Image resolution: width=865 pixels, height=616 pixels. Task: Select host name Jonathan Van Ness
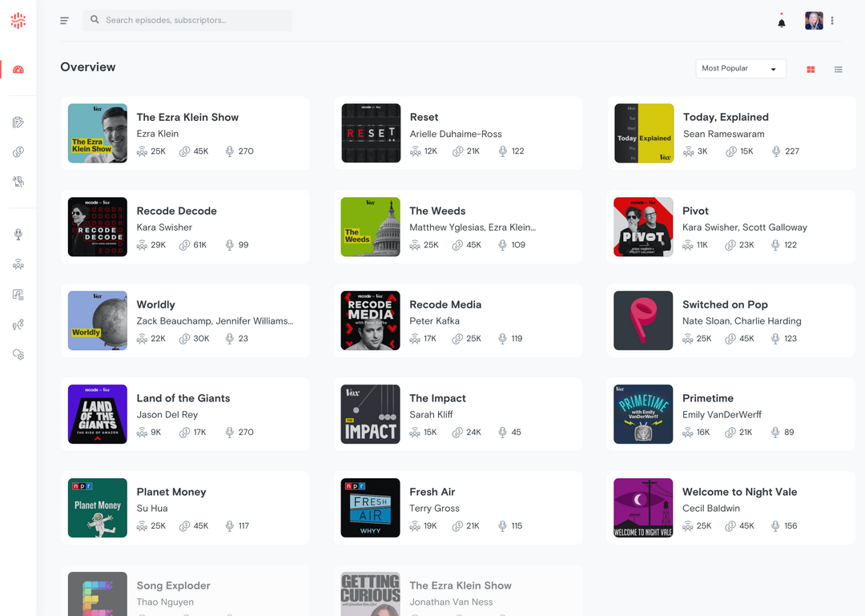click(451, 602)
